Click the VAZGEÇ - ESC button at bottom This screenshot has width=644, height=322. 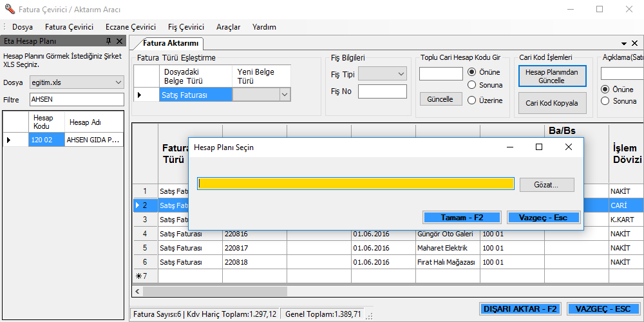point(603,309)
